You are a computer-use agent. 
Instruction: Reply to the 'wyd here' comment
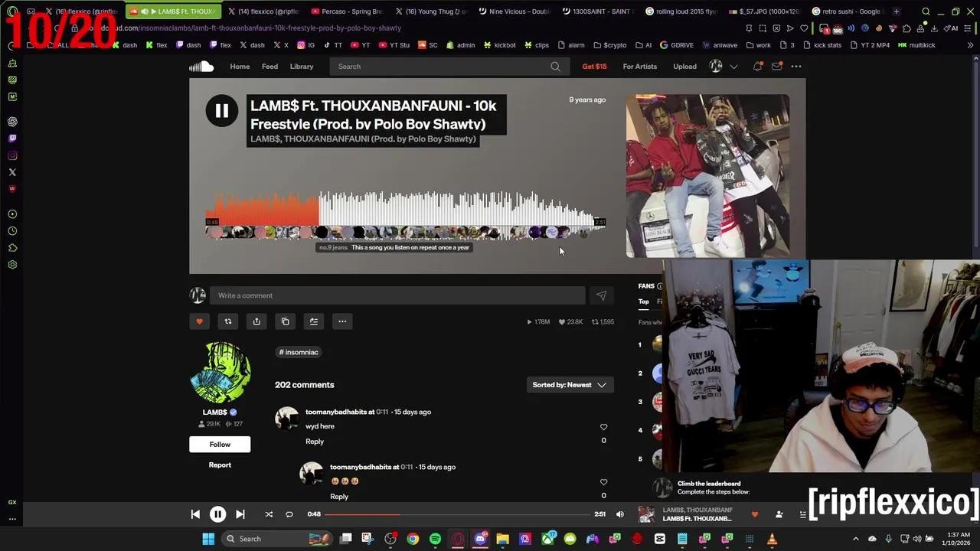pyautogui.click(x=315, y=442)
